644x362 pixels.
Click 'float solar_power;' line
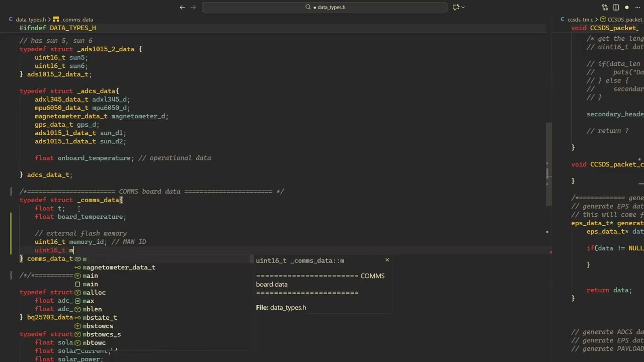(69, 359)
